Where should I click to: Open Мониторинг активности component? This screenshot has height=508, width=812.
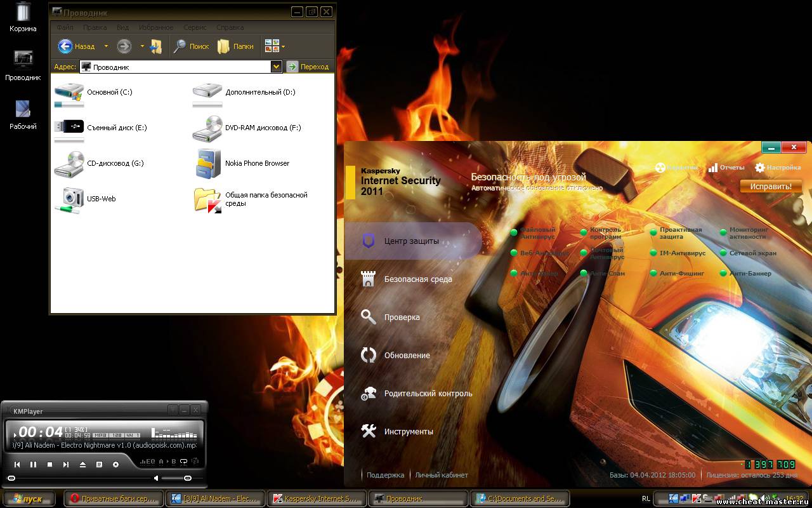click(x=745, y=233)
